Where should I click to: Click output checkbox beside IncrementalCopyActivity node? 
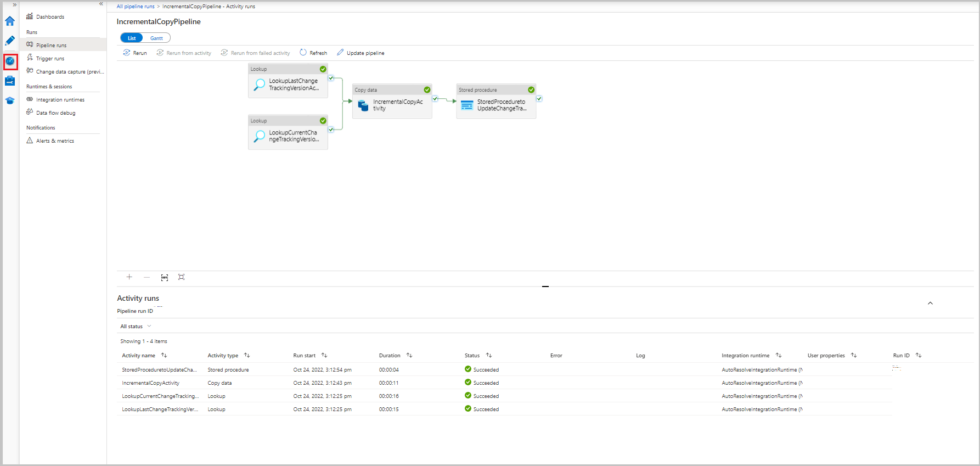tap(435, 99)
